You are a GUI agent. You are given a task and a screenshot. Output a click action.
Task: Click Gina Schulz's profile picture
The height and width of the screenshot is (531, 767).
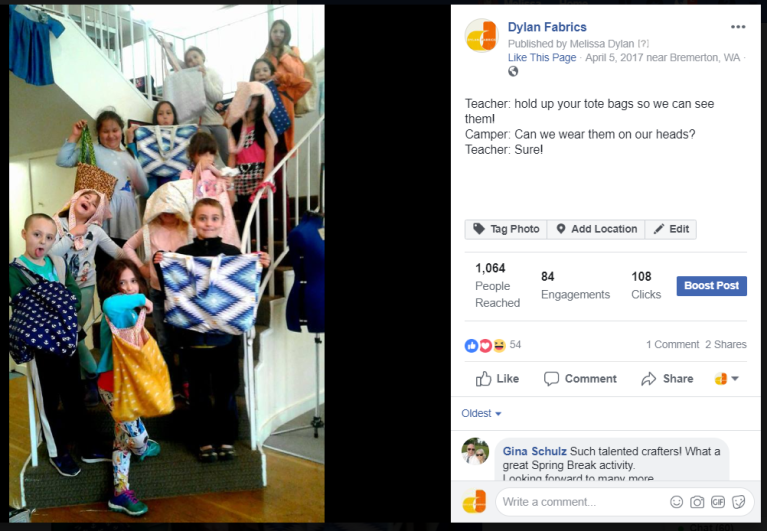click(475, 451)
